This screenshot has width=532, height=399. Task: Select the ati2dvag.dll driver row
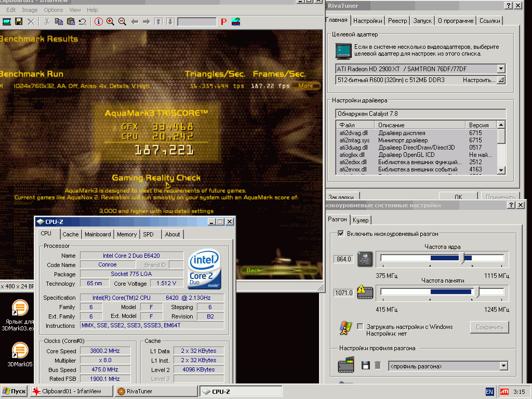coord(416,133)
